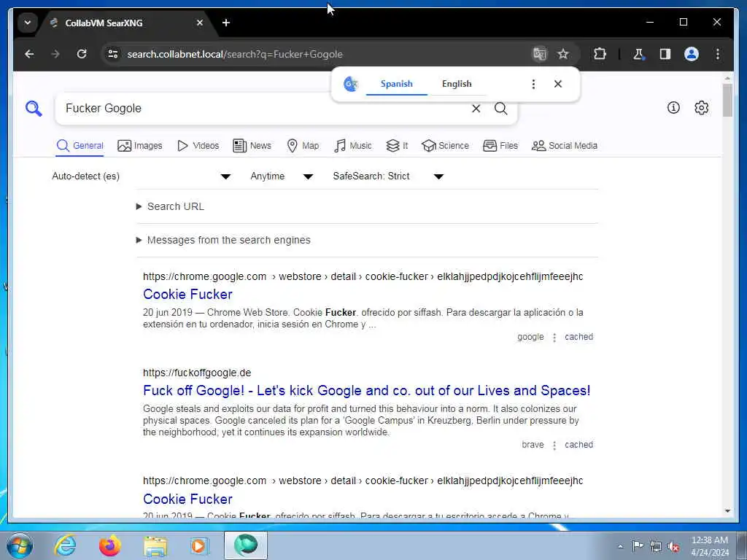Open Chrome profile avatar
This screenshot has width=747, height=560.
tap(692, 54)
